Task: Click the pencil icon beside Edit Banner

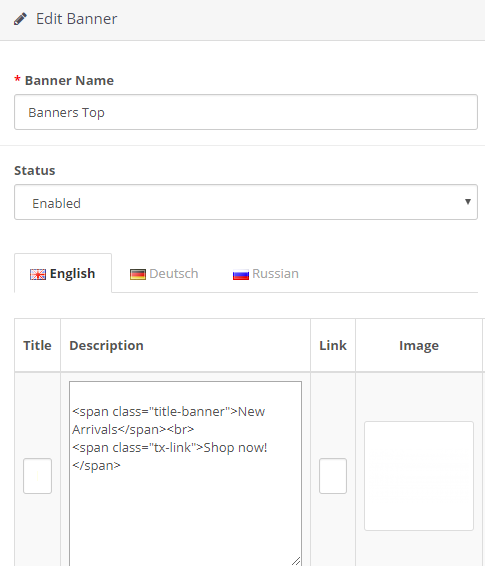Action: 20,19
